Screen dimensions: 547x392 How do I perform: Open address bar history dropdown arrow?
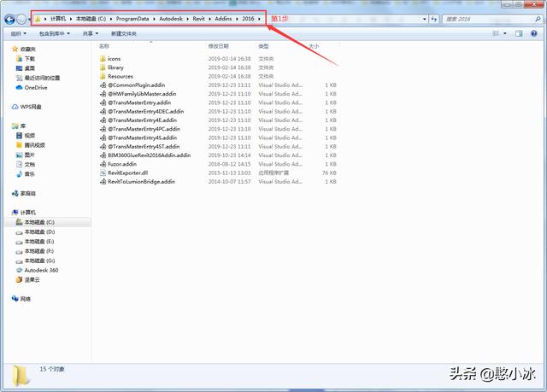coord(425,19)
